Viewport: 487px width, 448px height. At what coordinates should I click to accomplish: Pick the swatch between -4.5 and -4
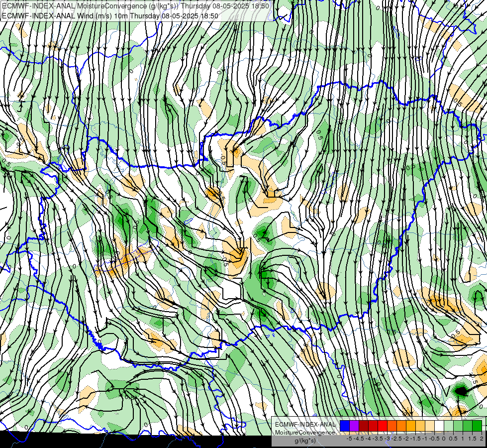tap(364, 426)
